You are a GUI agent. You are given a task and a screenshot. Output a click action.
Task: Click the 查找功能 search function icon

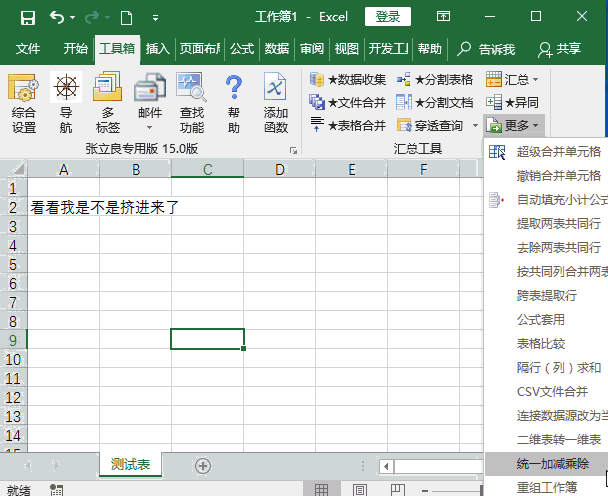(x=191, y=90)
